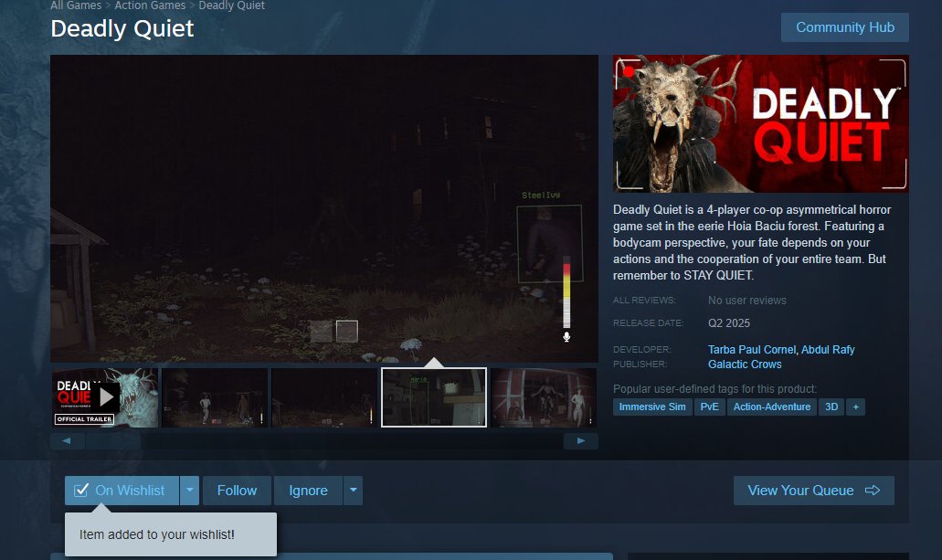Click the thumbnail strip scrollbar handle
Image resolution: width=942 pixels, height=560 pixels.
[113, 441]
